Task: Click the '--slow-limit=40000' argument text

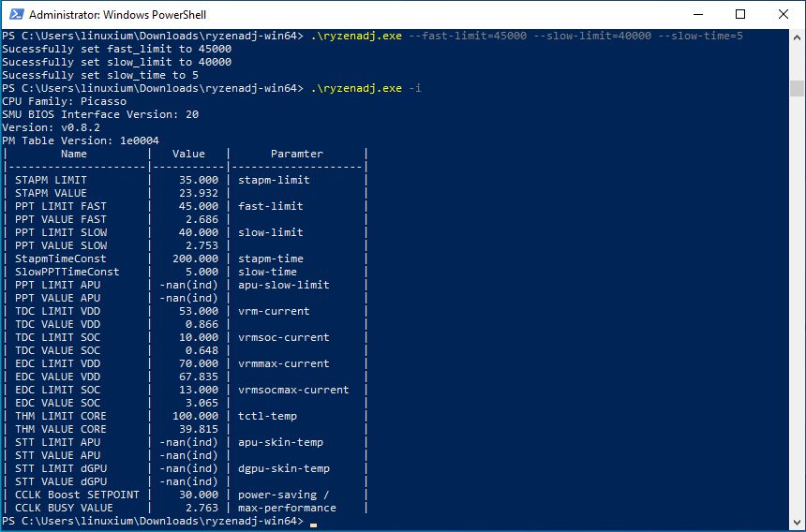Action: tap(592, 36)
